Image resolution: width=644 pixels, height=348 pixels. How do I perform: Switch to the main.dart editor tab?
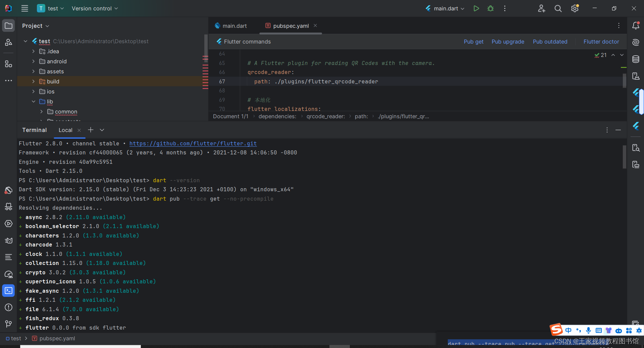pyautogui.click(x=234, y=25)
